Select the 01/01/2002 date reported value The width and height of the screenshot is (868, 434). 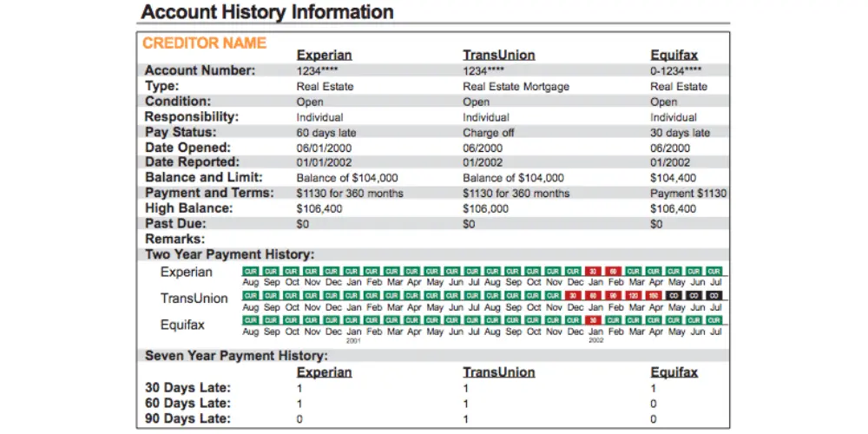[324, 163]
